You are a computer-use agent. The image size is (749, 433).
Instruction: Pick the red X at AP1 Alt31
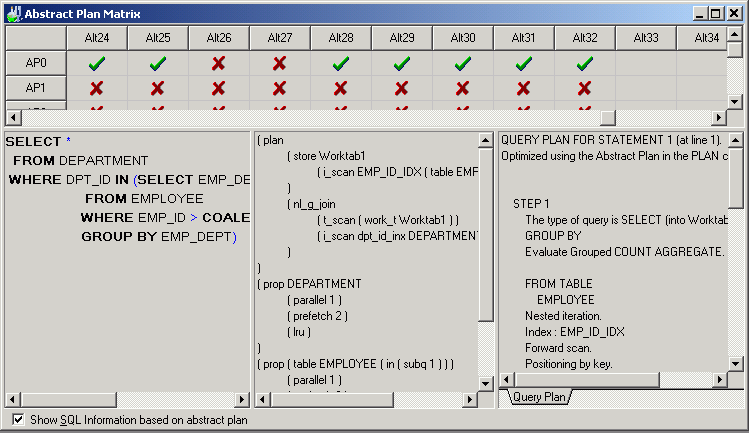click(524, 88)
